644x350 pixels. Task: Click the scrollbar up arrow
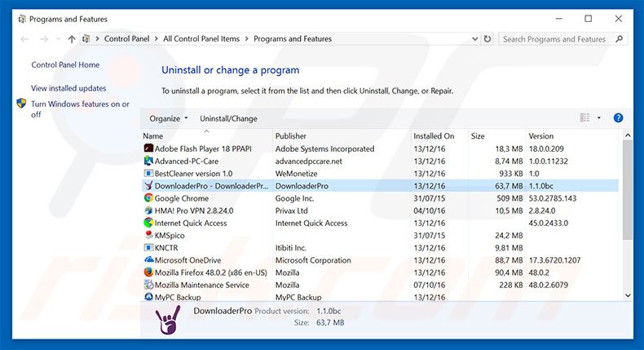pyautogui.click(x=628, y=135)
